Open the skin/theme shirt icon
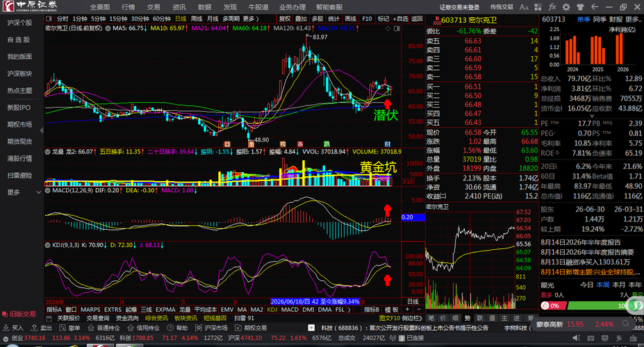 pos(580,7)
